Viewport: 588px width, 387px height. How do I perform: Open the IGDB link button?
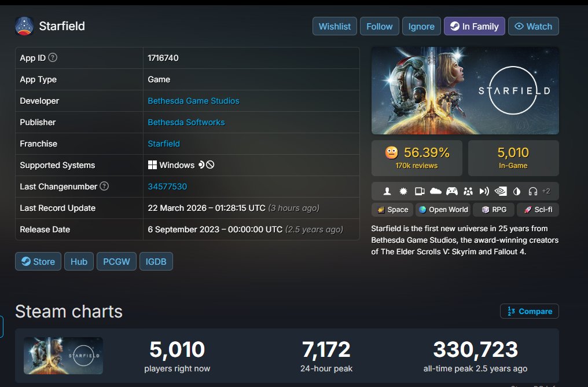[x=156, y=261]
